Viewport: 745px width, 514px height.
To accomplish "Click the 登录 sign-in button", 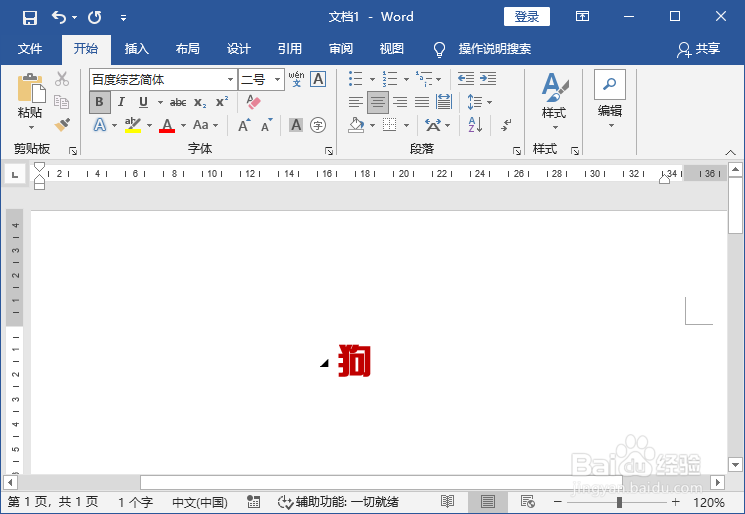I will (527, 17).
